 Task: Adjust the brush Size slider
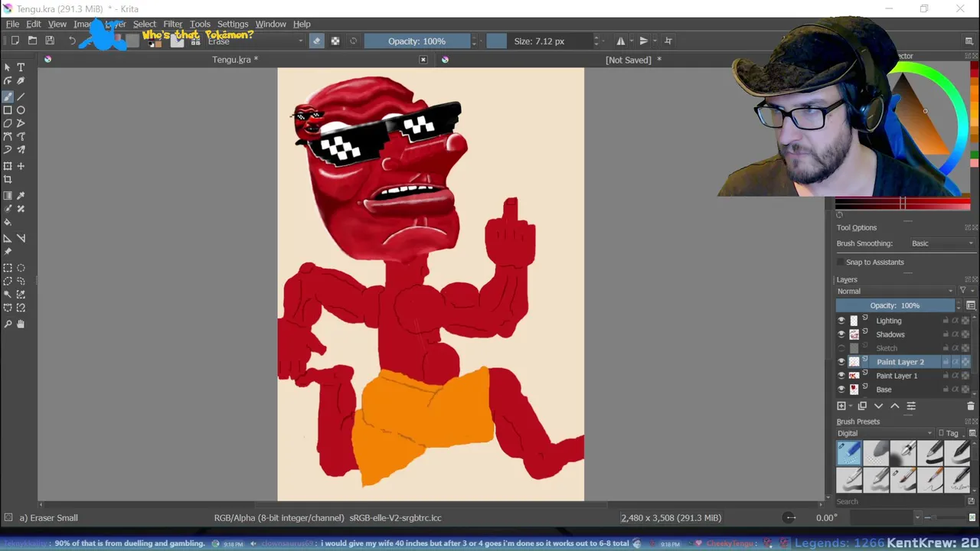click(x=539, y=41)
